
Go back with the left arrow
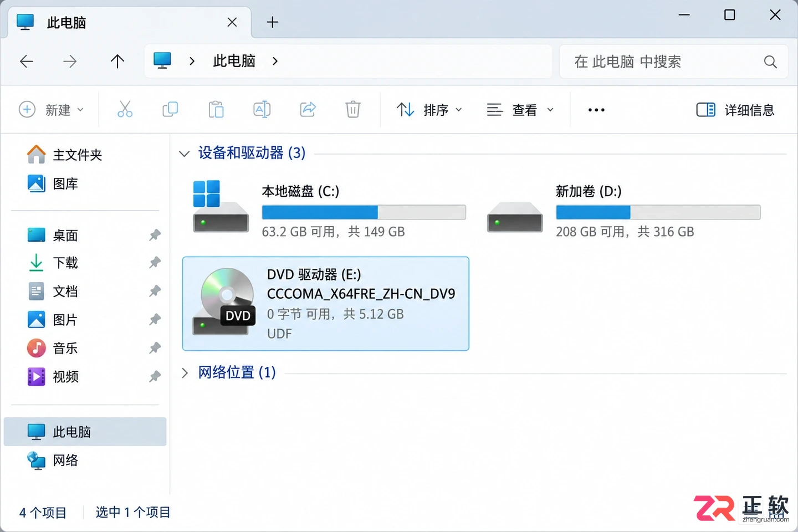tap(27, 61)
